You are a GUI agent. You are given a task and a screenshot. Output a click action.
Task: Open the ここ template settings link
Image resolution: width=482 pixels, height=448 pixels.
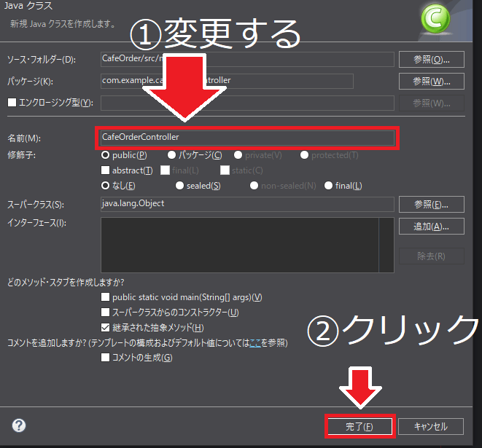click(255, 343)
